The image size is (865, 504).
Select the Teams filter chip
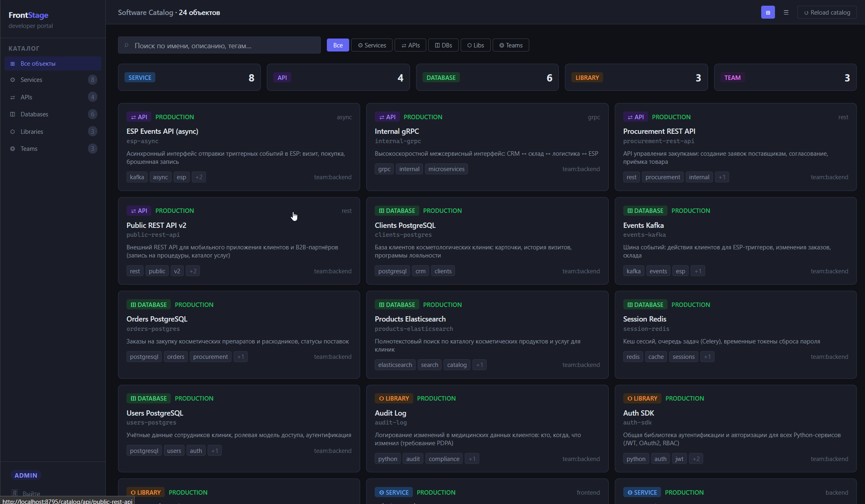(511, 45)
